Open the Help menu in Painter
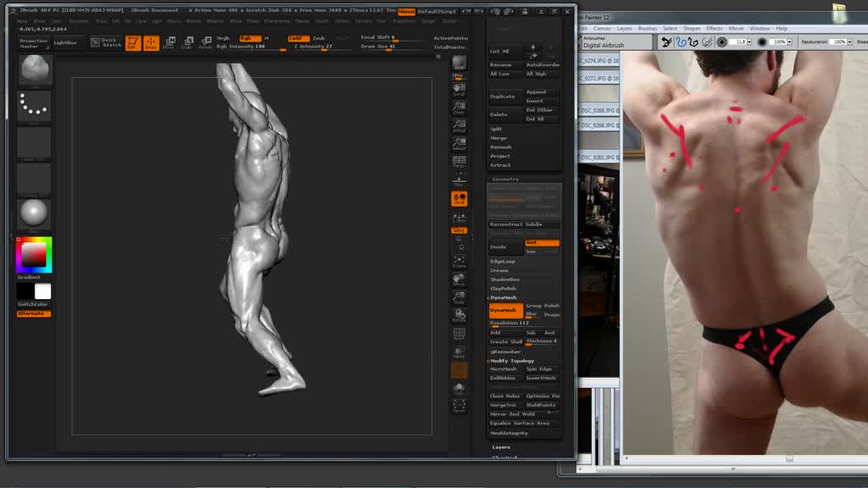 [x=782, y=28]
